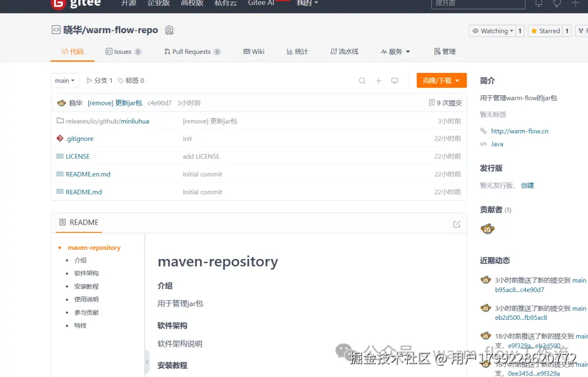Open the Watching dropdown

(492, 30)
